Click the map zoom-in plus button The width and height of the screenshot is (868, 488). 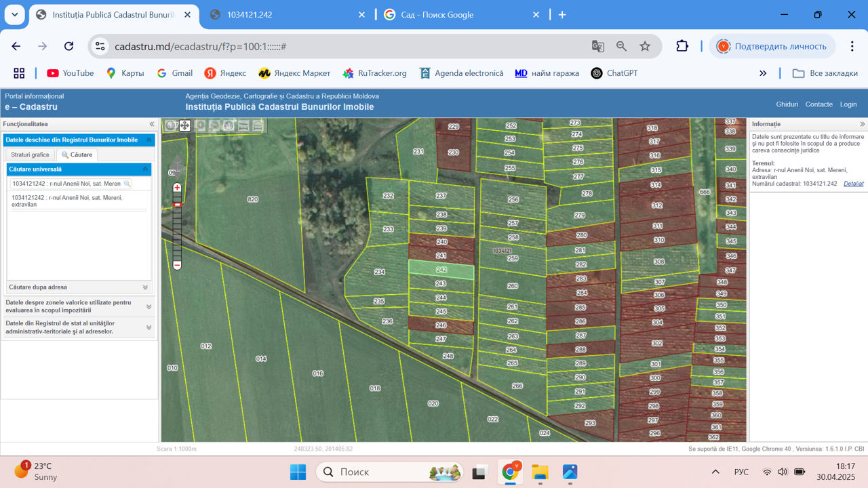click(177, 188)
